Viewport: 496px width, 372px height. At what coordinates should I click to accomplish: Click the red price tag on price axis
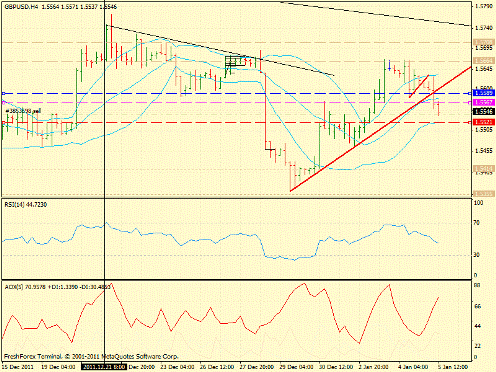point(484,122)
